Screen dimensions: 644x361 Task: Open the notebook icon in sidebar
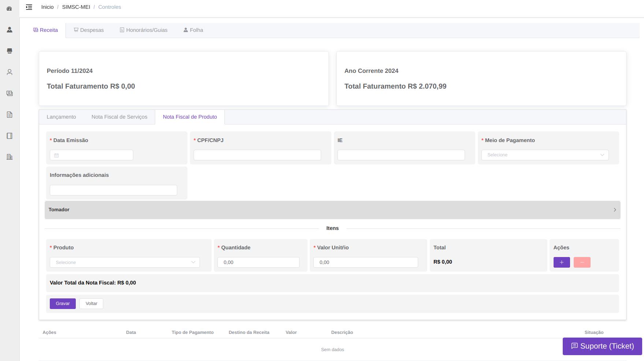pos(10,136)
